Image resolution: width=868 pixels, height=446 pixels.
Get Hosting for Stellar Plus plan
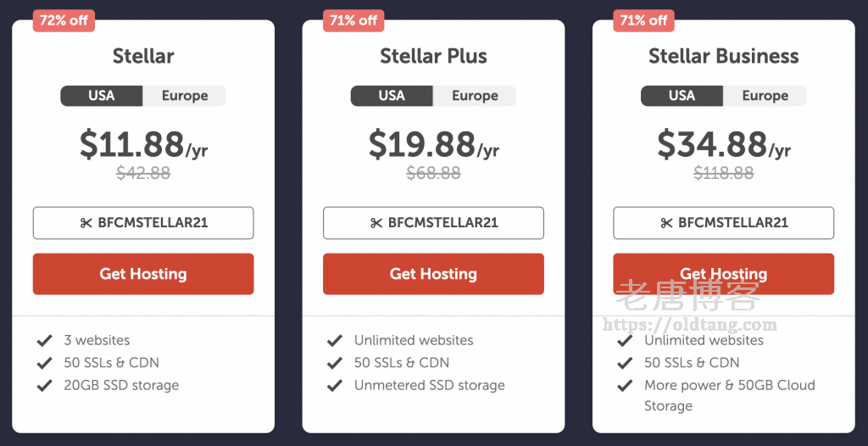tap(433, 274)
